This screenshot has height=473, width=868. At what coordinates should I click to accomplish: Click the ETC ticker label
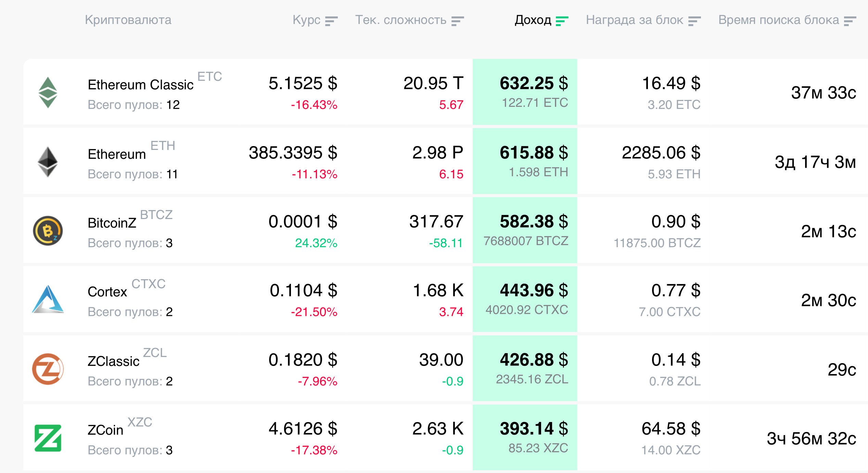[x=210, y=76]
